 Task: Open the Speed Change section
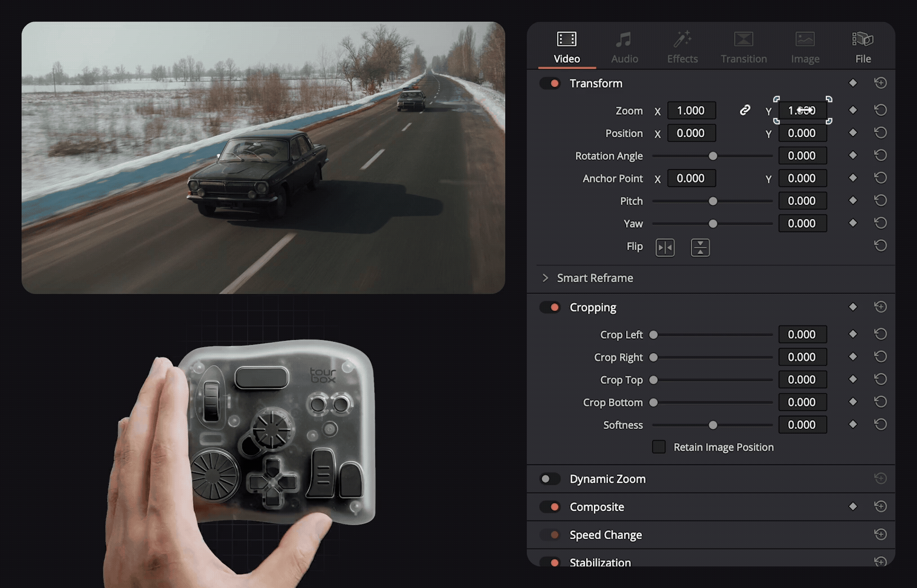pos(605,535)
